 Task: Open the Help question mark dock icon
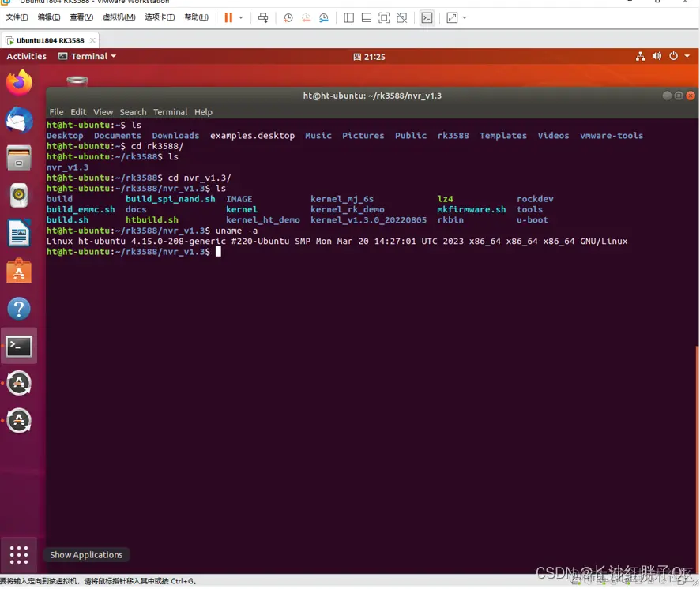19,309
